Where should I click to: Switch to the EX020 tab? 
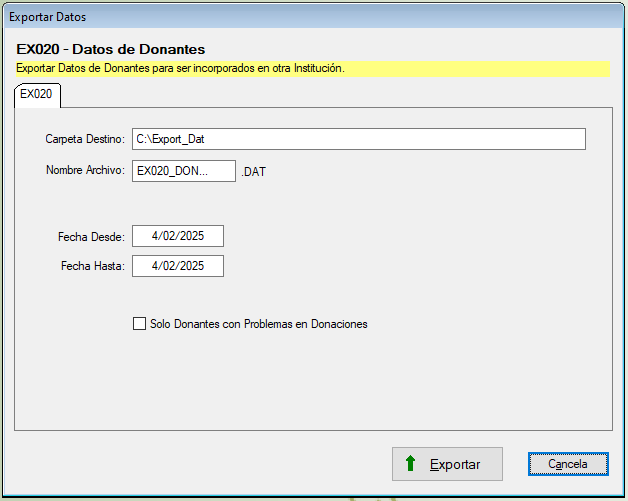tap(36, 94)
